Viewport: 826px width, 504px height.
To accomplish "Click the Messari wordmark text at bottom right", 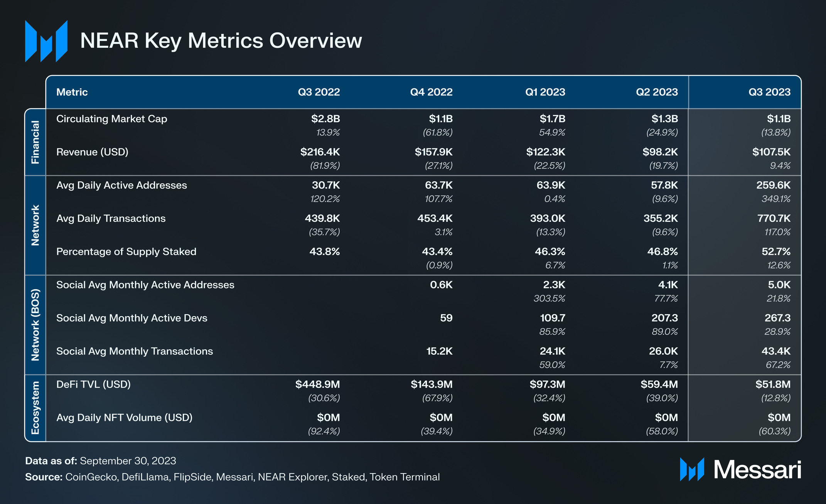I will 757,470.
